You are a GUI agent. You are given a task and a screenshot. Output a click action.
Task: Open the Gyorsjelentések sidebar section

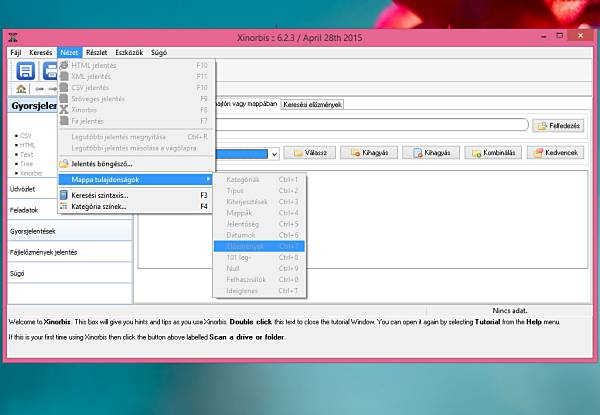click(x=70, y=231)
